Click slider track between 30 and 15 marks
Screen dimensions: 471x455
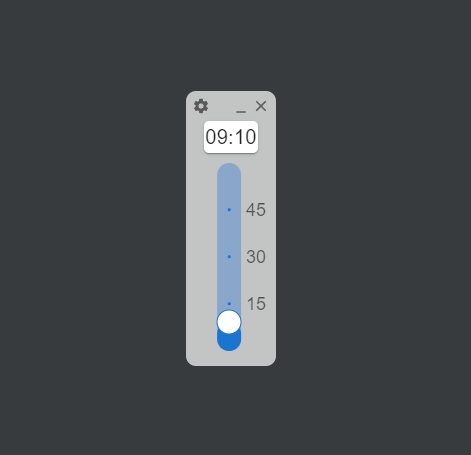tap(229, 280)
